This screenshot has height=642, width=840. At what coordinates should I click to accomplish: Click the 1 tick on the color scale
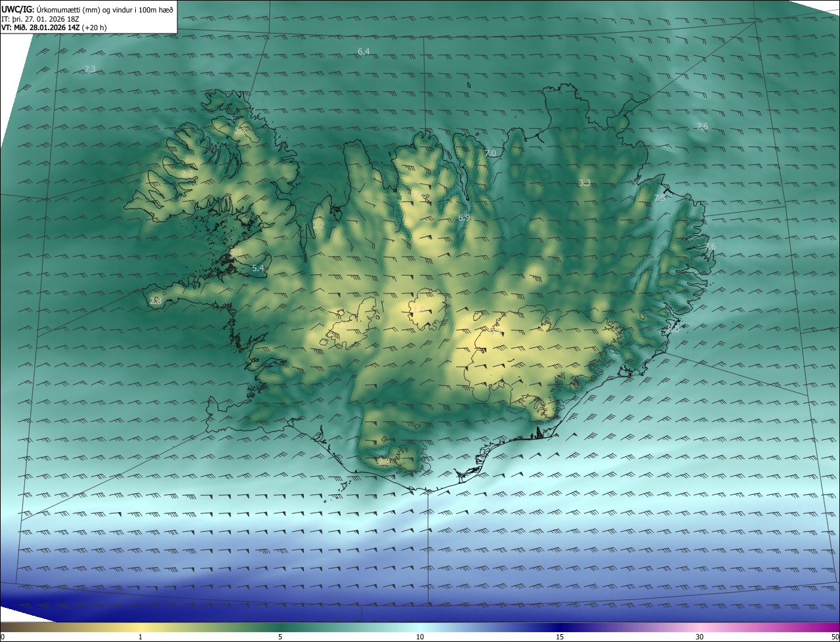(x=140, y=637)
